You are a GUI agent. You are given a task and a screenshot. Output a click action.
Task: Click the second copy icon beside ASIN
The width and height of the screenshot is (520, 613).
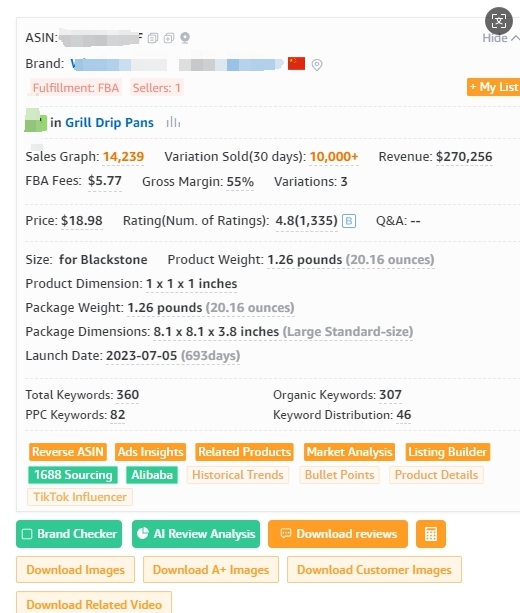pos(169,38)
